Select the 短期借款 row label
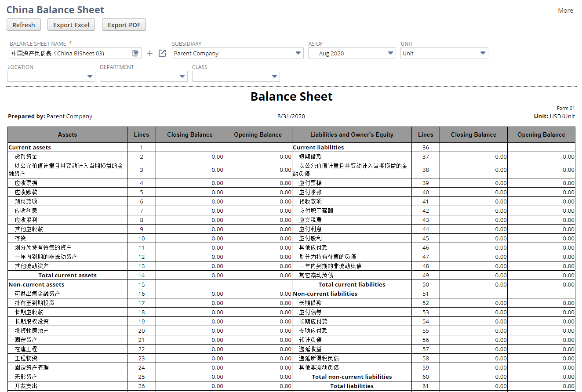The height and width of the screenshot is (392, 582). tap(310, 157)
